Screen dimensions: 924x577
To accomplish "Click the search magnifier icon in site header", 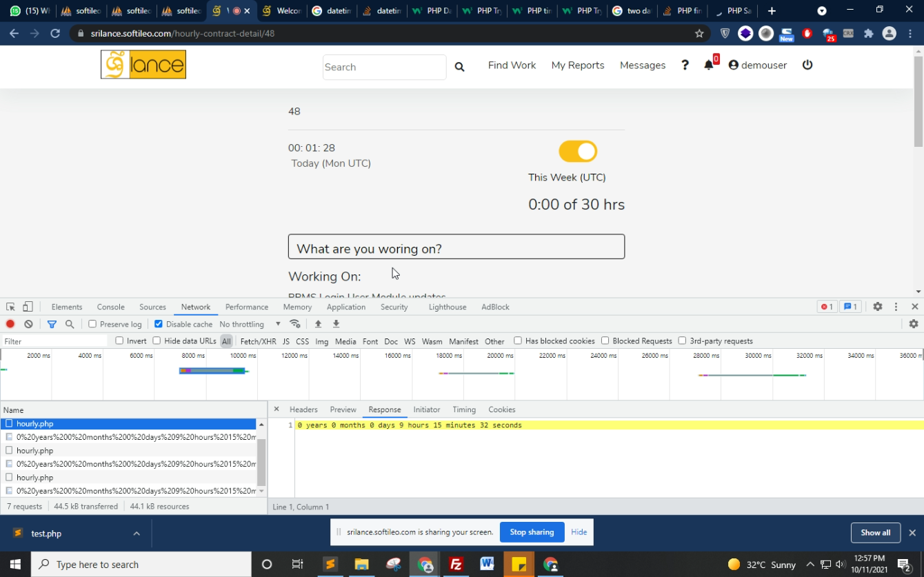I will 459,67.
